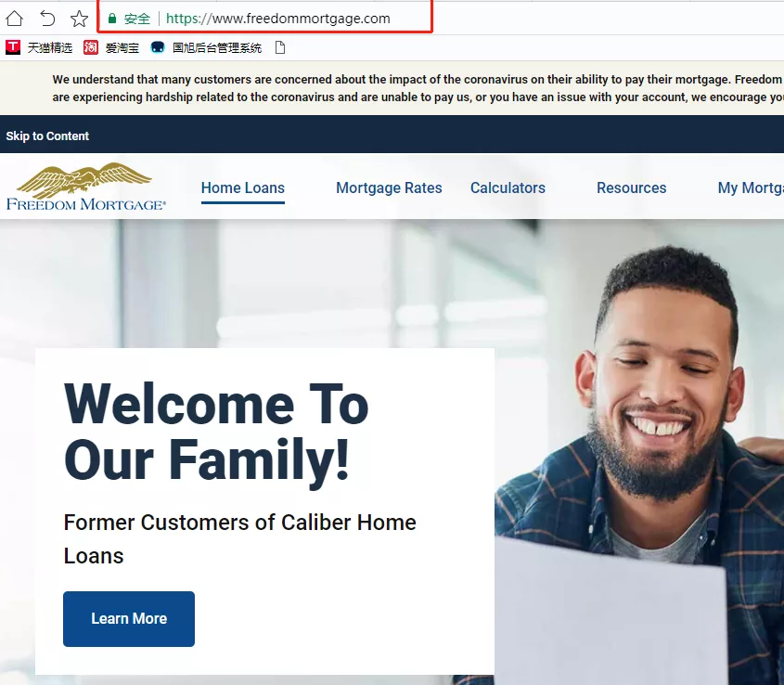Click the coronavirus notice banner text

point(418,88)
